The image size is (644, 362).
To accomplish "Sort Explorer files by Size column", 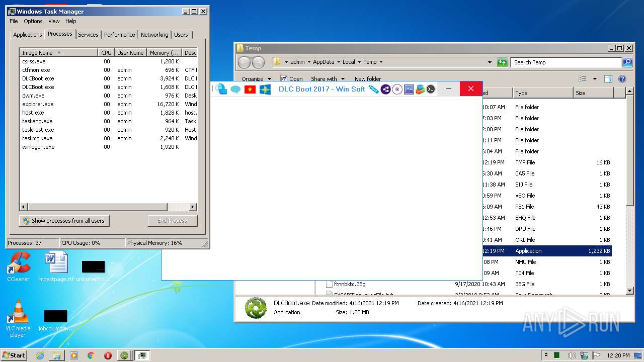I will tap(593, 93).
